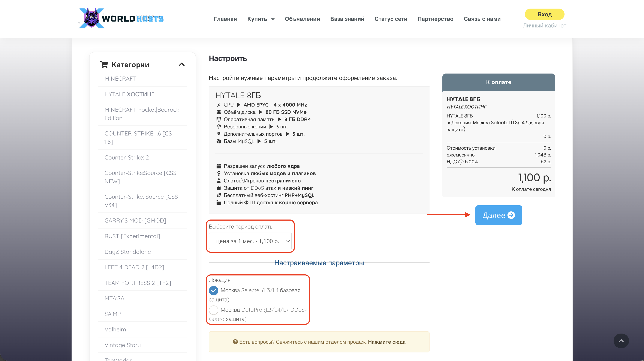
Task: Select the Москва DataPro DDoS-Guard location option
Action: tap(214, 310)
